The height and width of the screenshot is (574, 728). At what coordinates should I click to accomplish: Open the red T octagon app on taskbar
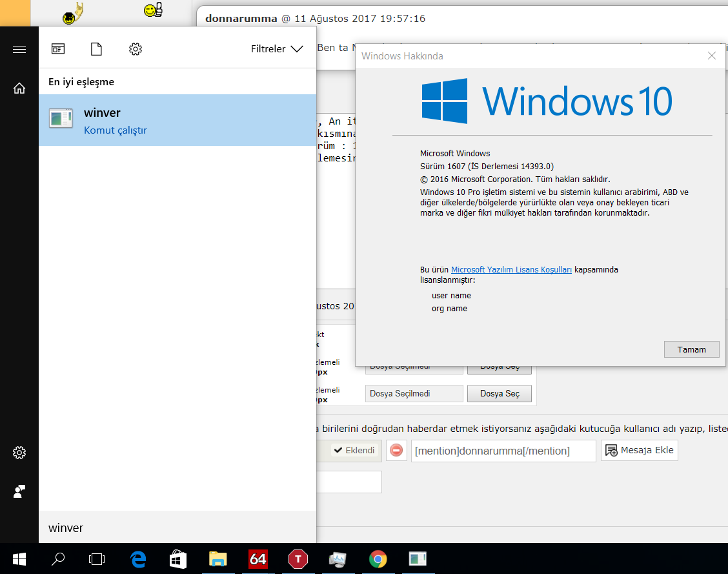298,559
